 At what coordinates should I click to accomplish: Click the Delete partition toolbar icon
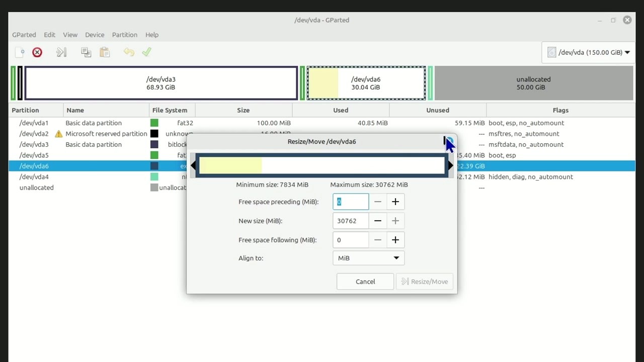click(x=37, y=52)
